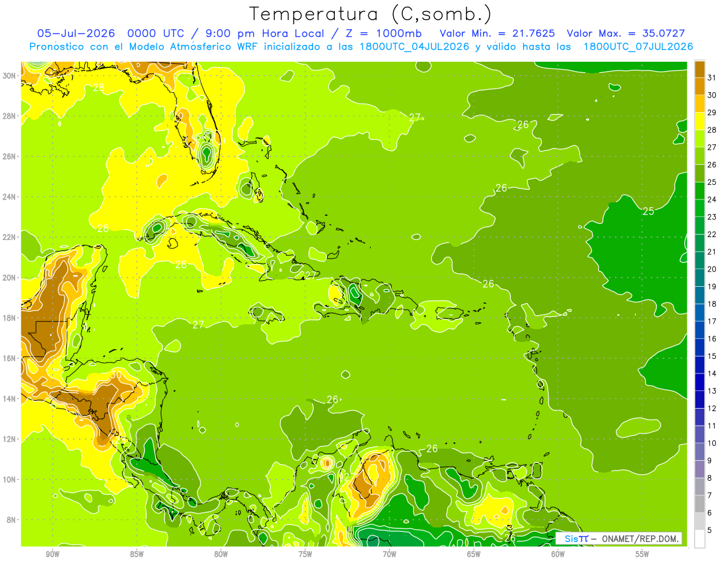Pick the purple swatch between 9 and 10
The width and height of the screenshot is (728, 562).
(699, 452)
